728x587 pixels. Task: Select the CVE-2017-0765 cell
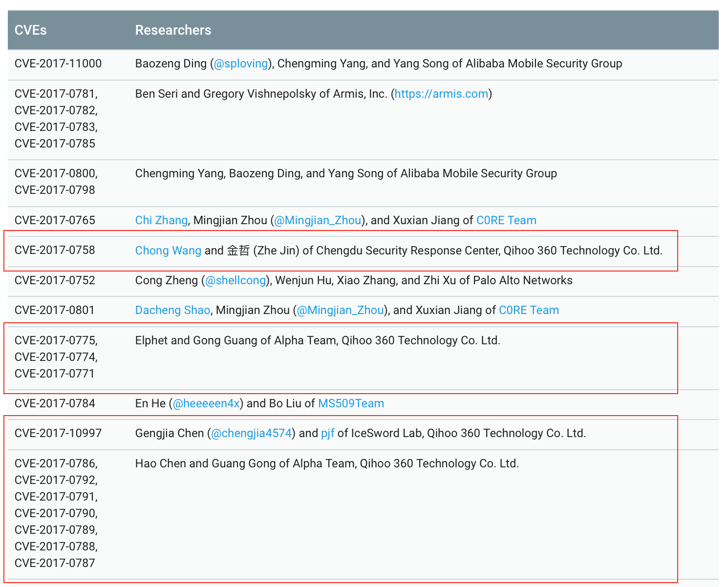point(55,220)
